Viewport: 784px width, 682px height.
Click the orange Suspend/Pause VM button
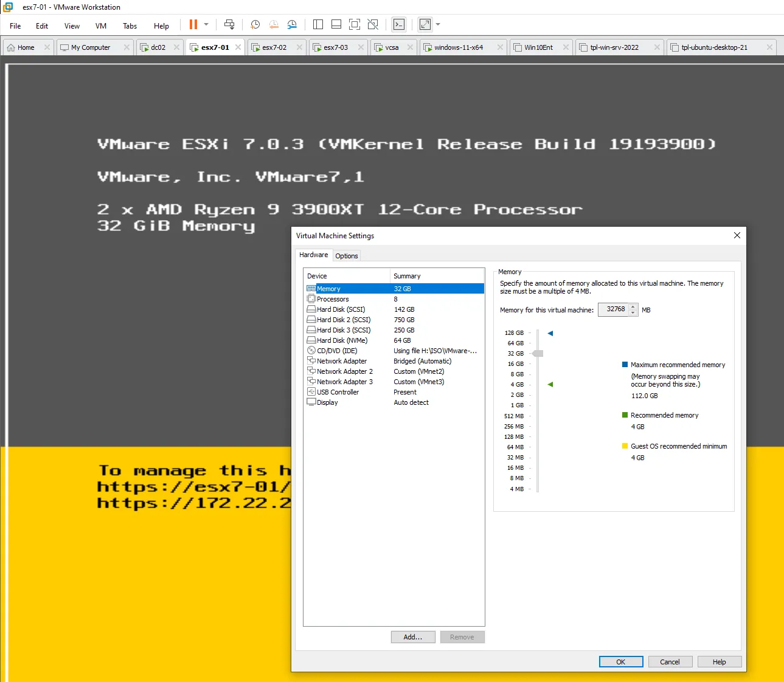coord(193,24)
